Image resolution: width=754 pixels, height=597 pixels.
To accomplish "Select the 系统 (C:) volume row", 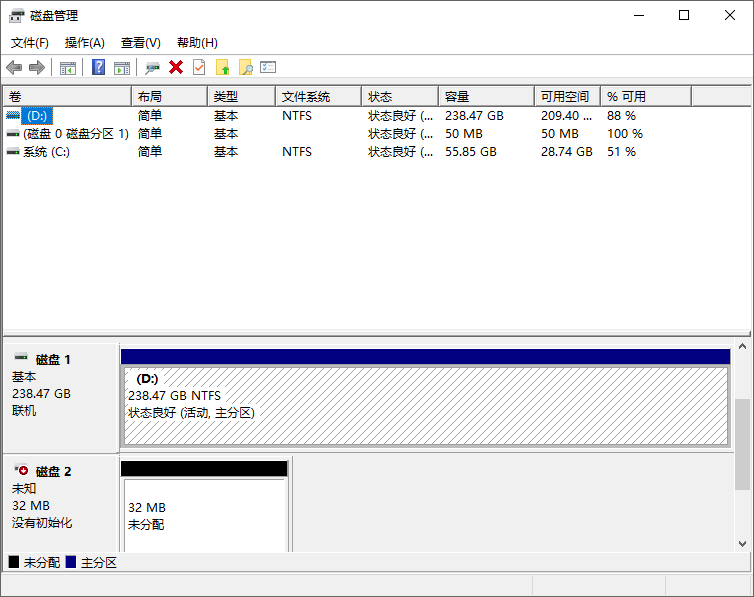I will pyautogui.click(x=46, y=152).
